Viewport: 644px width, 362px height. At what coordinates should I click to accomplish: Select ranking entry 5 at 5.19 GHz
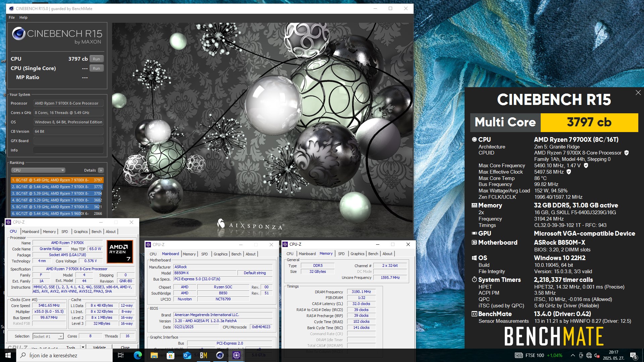point(57,207)
